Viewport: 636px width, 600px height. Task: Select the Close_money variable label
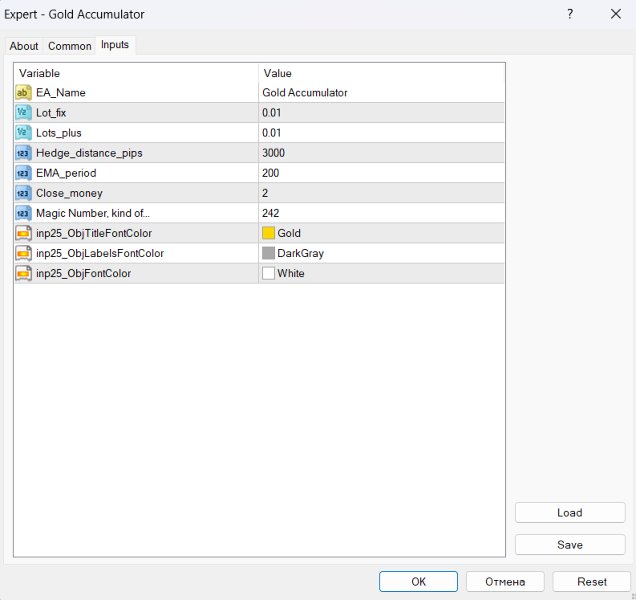click(x=69, y=193)
